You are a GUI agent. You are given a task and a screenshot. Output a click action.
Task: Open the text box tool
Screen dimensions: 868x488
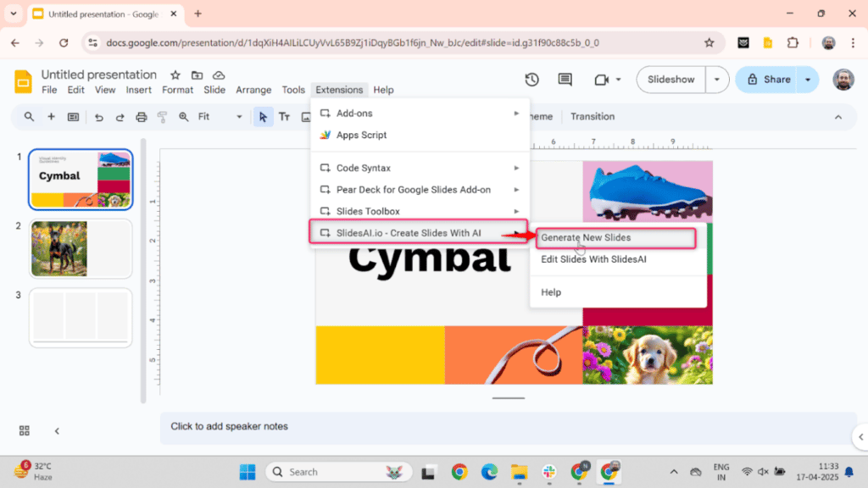285,117
